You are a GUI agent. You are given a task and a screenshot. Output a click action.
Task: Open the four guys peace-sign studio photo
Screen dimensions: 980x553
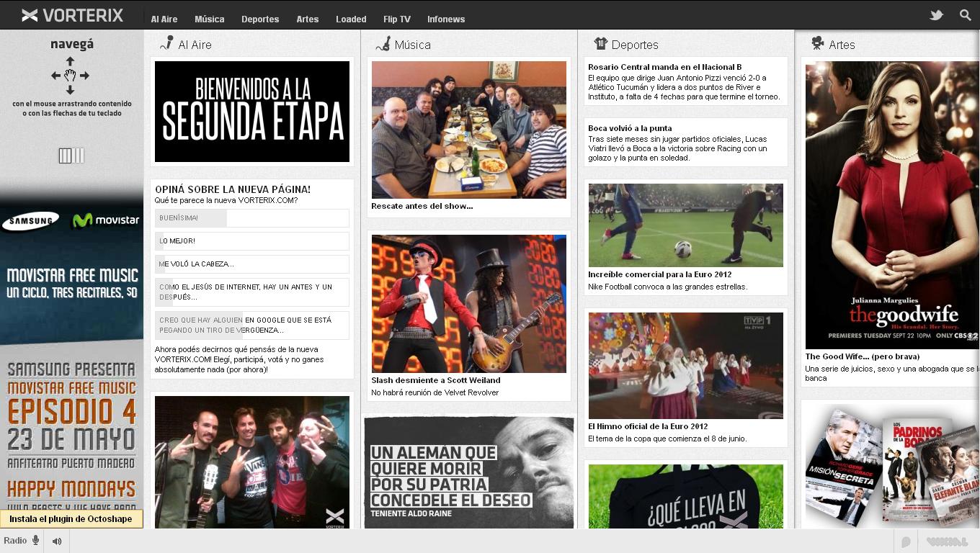coord(252,462)
